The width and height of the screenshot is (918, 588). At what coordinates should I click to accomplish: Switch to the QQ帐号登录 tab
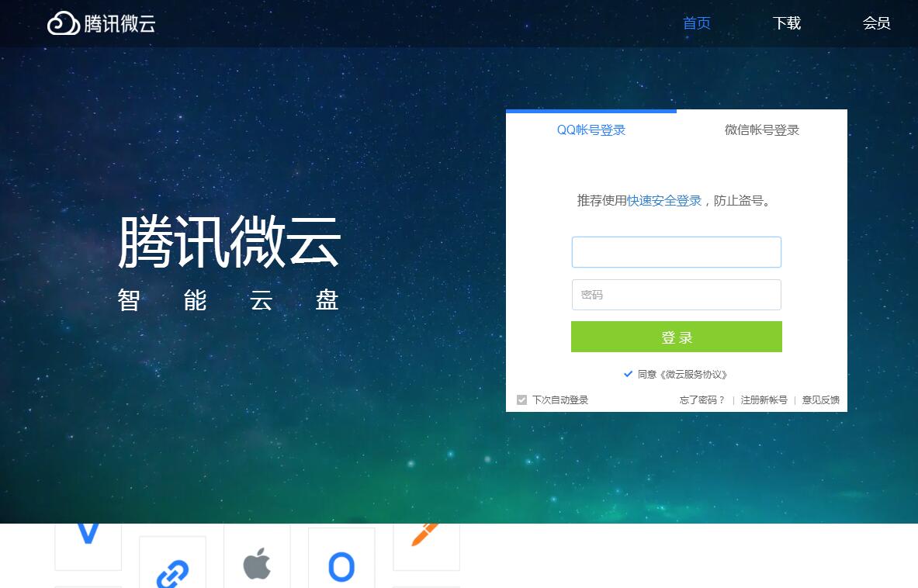click(x=591, y=130)
